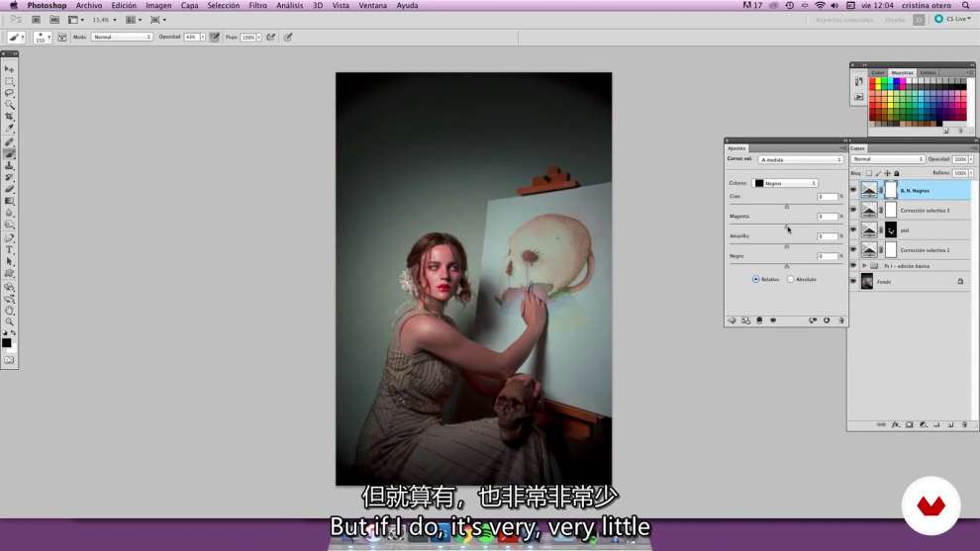Select the Absoluto radio button
Viewport: 980px width, 551px height.
790,279
